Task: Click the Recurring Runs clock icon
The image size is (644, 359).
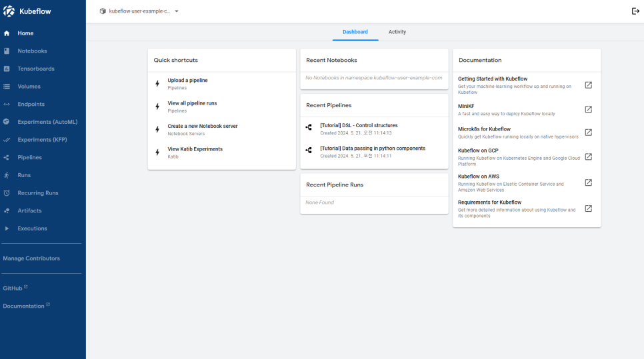Action: point(7,193)
